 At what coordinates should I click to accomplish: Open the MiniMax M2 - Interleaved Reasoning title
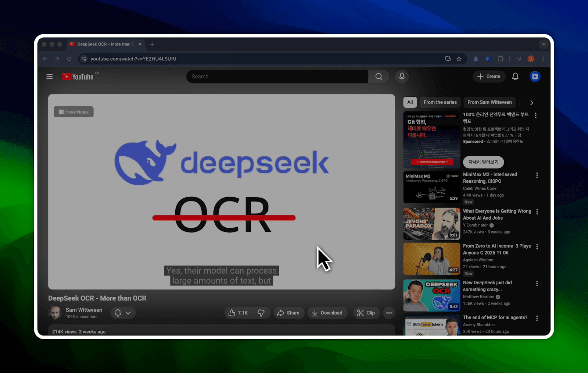pos(490,178)
